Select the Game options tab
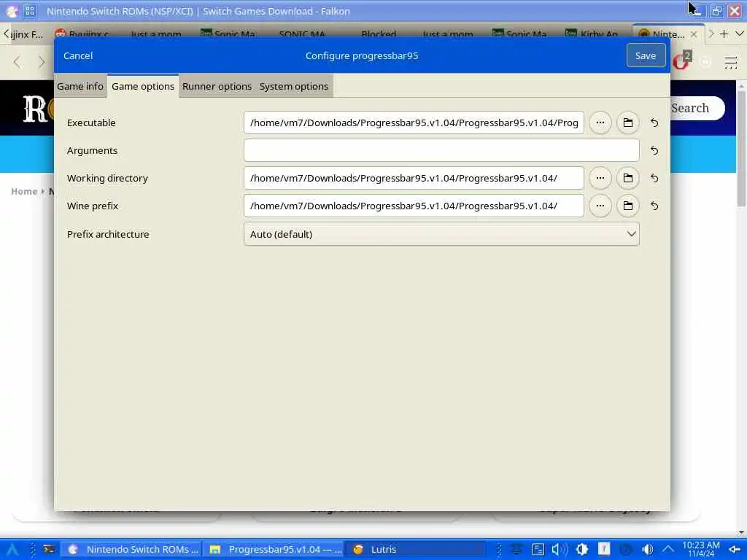The height and width of the screenshot is (560, 747). click(143, 86)
